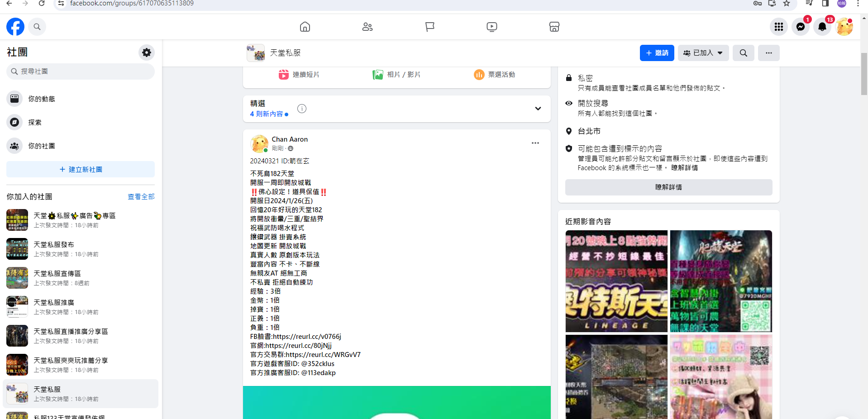Open the red LINEAGE banner media thumbnail

[x=616, y=281]
